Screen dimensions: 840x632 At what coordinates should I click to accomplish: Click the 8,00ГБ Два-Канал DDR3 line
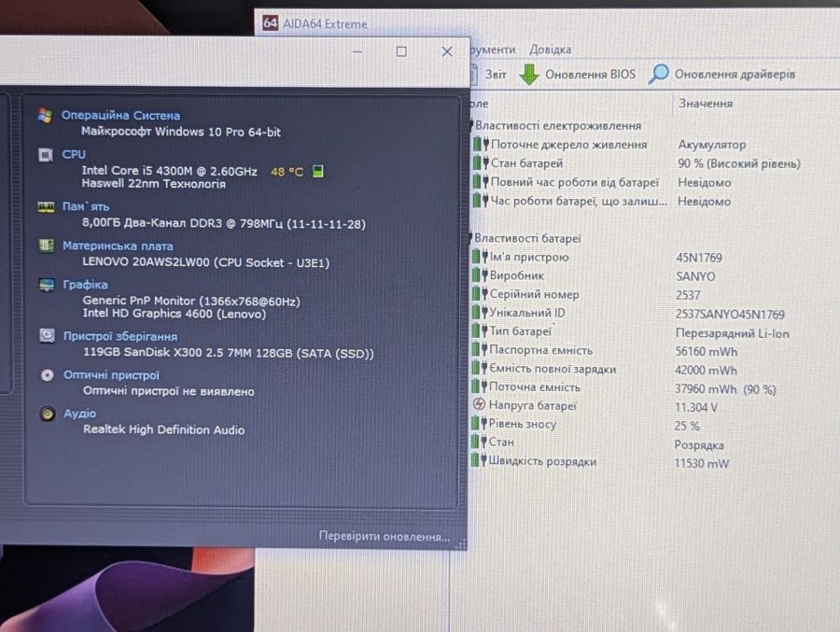point(224,223)
